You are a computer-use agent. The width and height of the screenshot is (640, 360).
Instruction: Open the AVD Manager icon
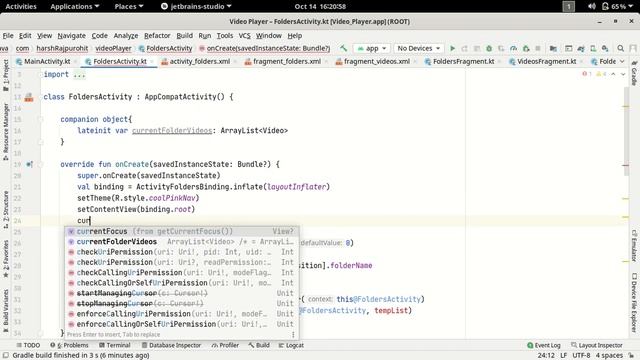point(593,48)
